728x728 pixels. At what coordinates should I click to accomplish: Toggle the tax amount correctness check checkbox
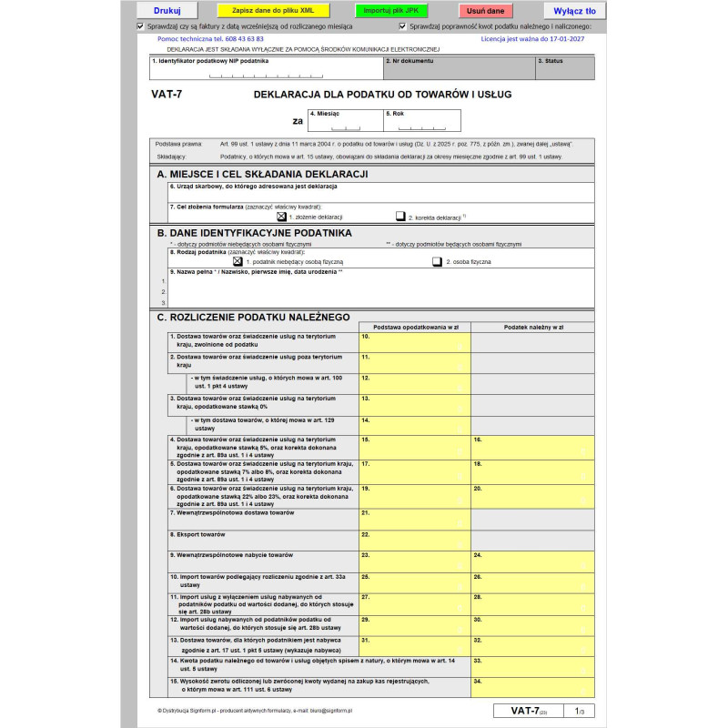click(x=402, y=27)
